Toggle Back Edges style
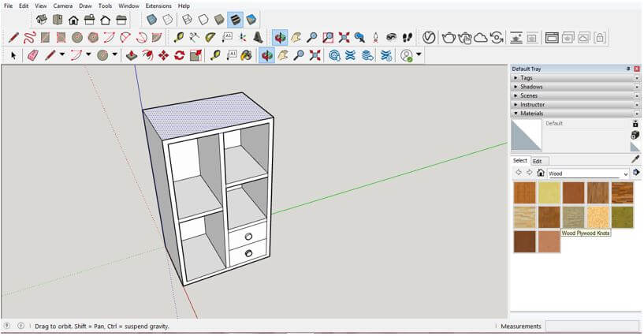The image size is (644, 336). point(167,20)
